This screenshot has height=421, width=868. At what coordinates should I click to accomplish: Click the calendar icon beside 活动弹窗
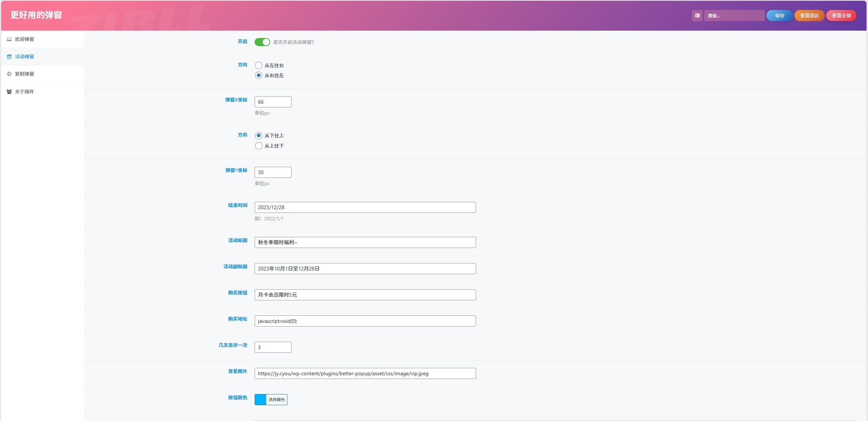[9, 56]
